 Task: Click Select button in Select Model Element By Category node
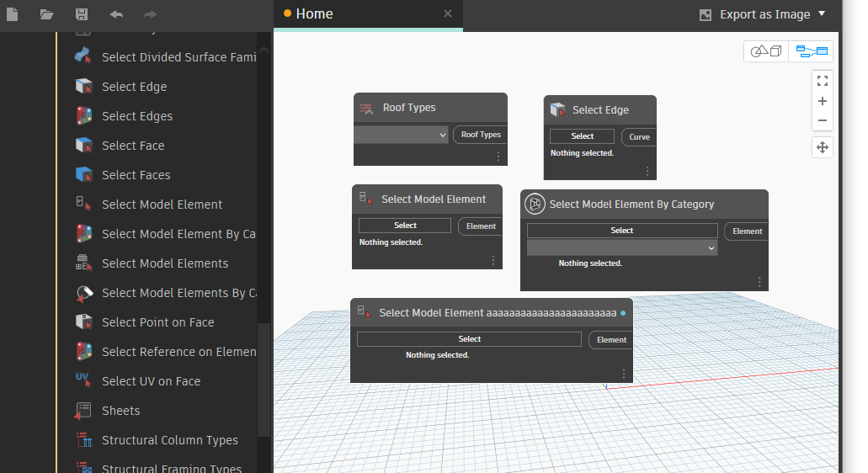click(x=622, y=230)
